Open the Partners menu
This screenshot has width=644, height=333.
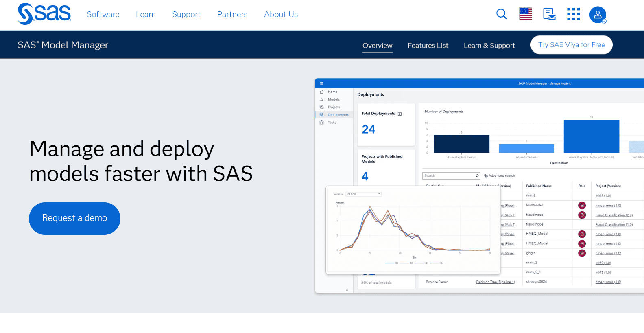click(x=232, y=14)
